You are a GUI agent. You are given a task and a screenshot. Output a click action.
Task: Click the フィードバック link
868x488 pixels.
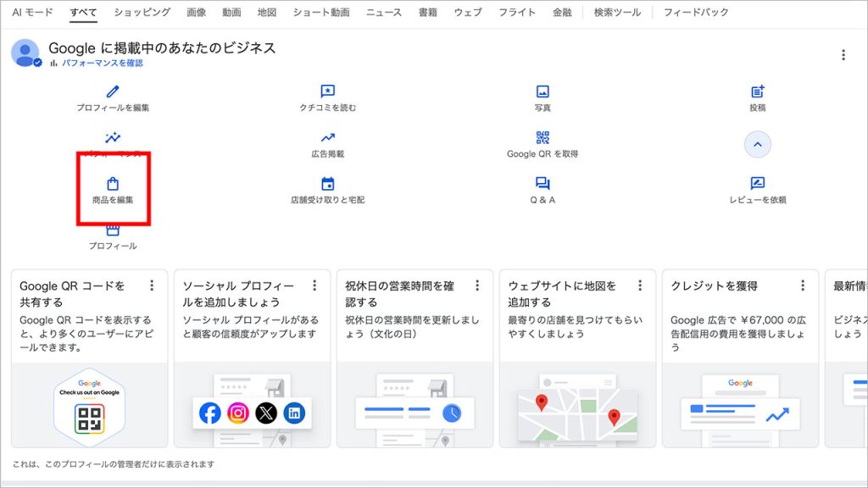coord(694,12)
